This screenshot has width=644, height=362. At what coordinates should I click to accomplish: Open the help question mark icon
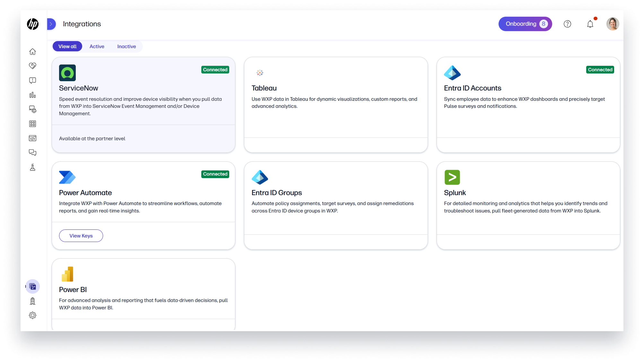pos(567,24)
